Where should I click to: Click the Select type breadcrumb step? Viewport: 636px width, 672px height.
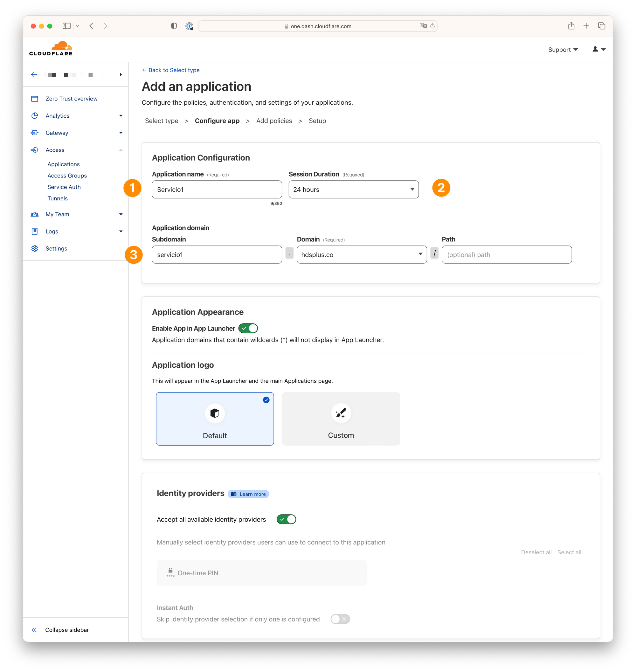162,121
